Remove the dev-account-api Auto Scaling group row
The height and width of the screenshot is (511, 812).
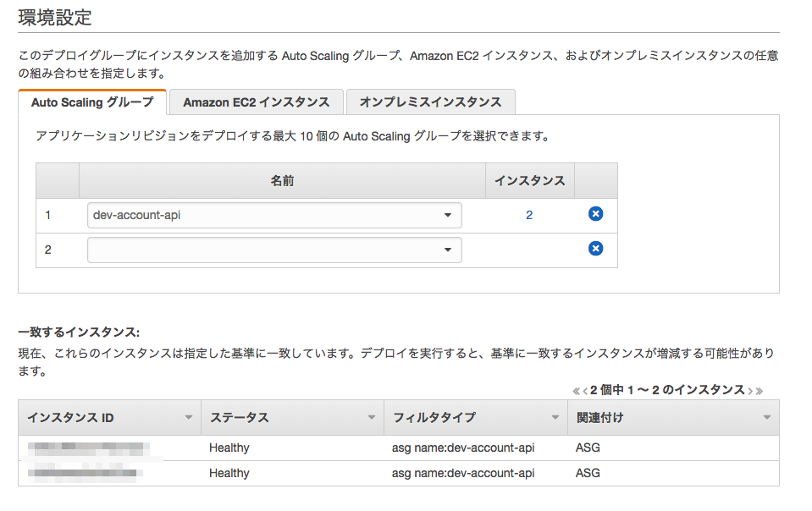pos(595,214)
